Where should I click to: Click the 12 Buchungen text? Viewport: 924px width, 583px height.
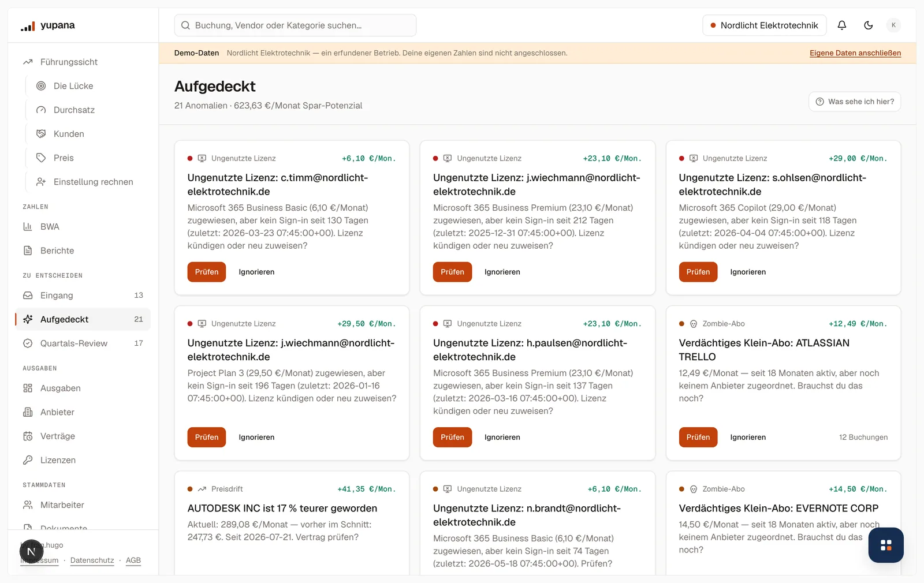(863, 438)
